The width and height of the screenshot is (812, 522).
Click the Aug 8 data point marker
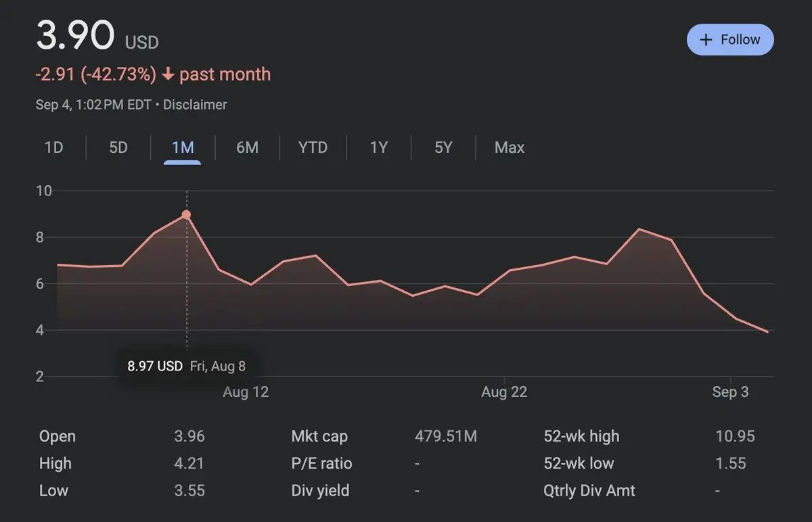point(186,214)
